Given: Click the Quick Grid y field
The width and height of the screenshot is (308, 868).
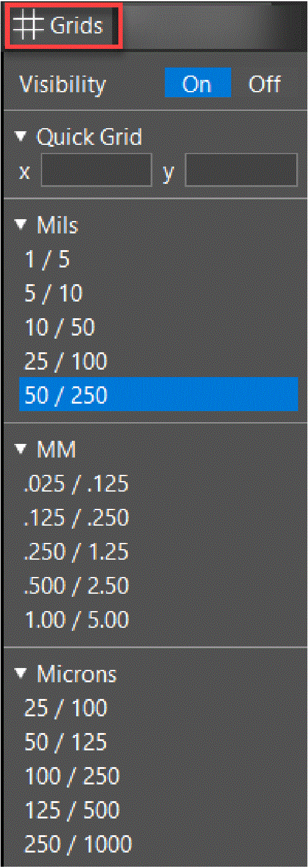Looking at the screenshot, I should 241,170.
